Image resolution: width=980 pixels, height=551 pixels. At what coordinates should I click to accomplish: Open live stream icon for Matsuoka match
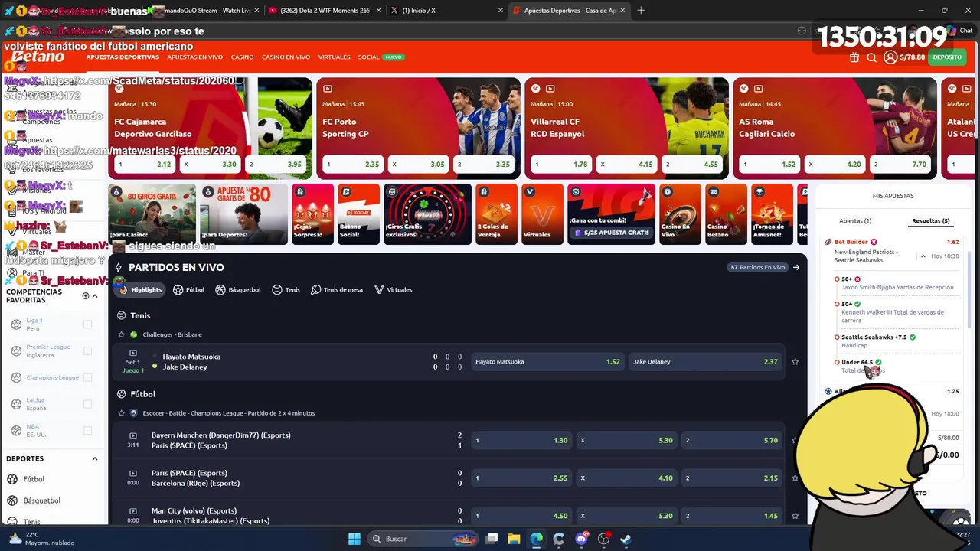click(x=133, y=353)
